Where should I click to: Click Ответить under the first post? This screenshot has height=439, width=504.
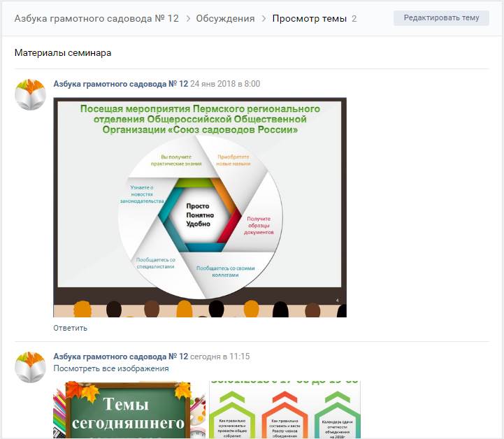point(70,328)
